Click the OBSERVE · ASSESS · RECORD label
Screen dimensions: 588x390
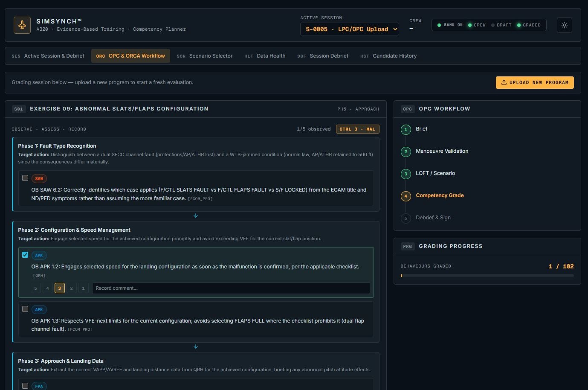click(x=49, y=129)
